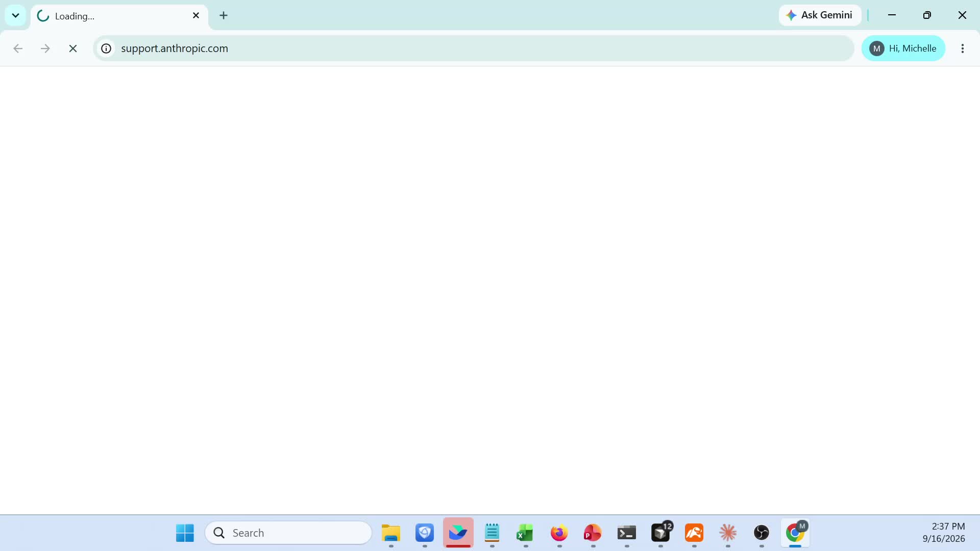Open the blue shield browser taskbar icon

click(425, 533)
